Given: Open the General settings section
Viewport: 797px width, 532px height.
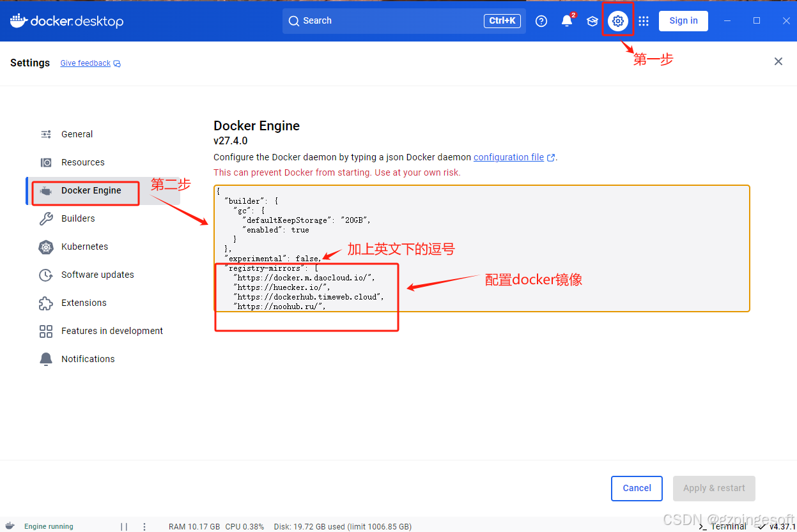Looking at the screenshot, I should point(103,134).
